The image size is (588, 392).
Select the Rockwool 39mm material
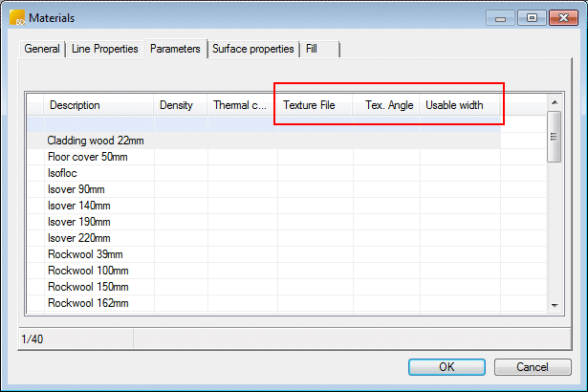click(x=85, y=254)
